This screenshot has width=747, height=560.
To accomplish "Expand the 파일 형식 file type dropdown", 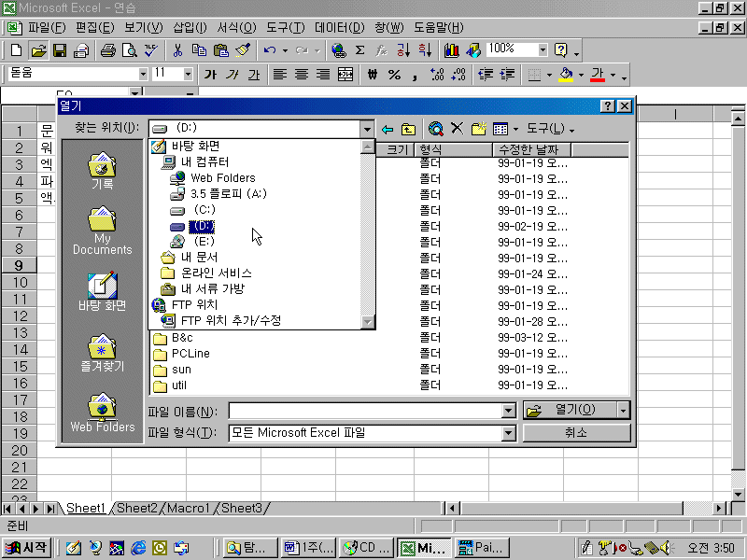I will (x=509, y=433).
